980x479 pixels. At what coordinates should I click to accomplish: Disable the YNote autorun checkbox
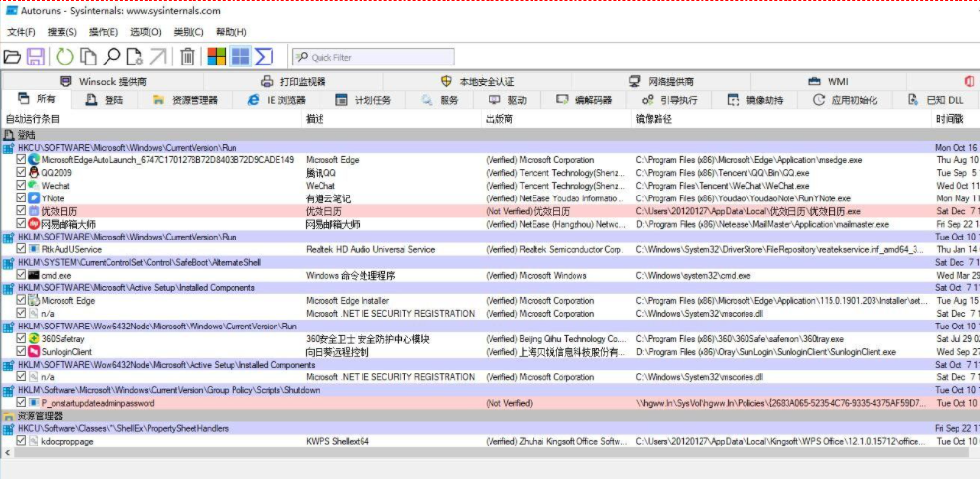[21, 198]
